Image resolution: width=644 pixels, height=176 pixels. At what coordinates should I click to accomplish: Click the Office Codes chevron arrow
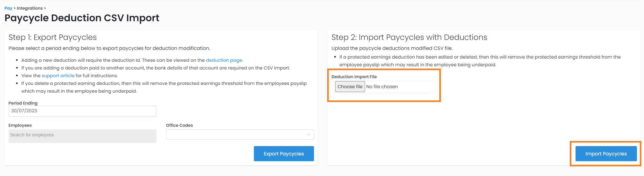[308, 134]
